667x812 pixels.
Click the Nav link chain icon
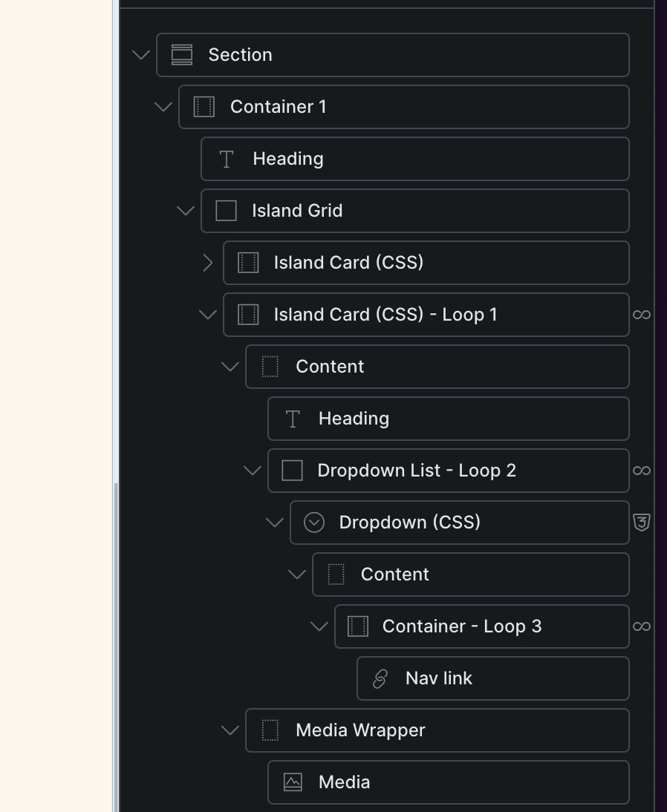pos(380,678)
